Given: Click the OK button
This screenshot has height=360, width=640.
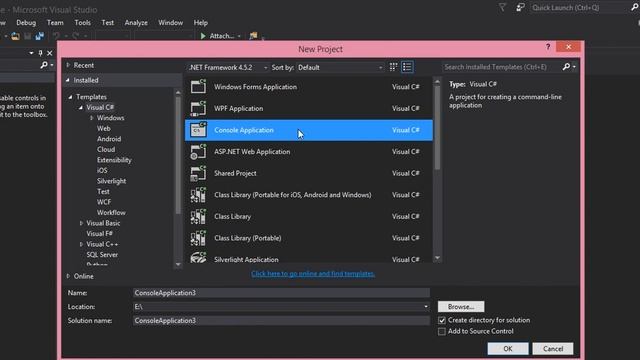Looking at the screenshot, I should (508, 349).
